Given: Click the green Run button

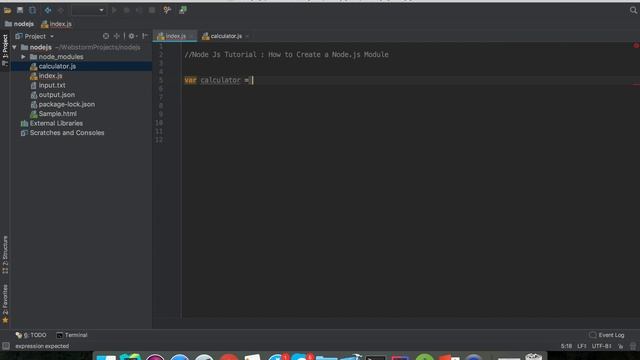Looking at the screenshot, I should 114,10.
